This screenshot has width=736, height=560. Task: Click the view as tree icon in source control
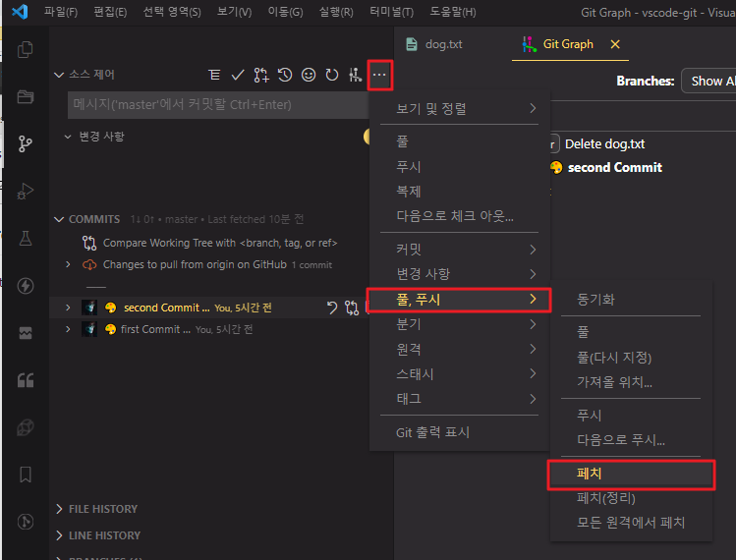click(214, 75)
